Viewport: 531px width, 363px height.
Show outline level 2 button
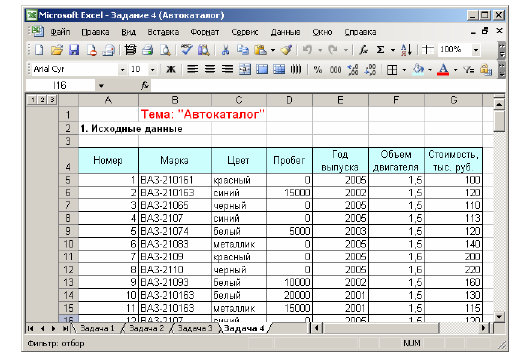click(42, 100)
